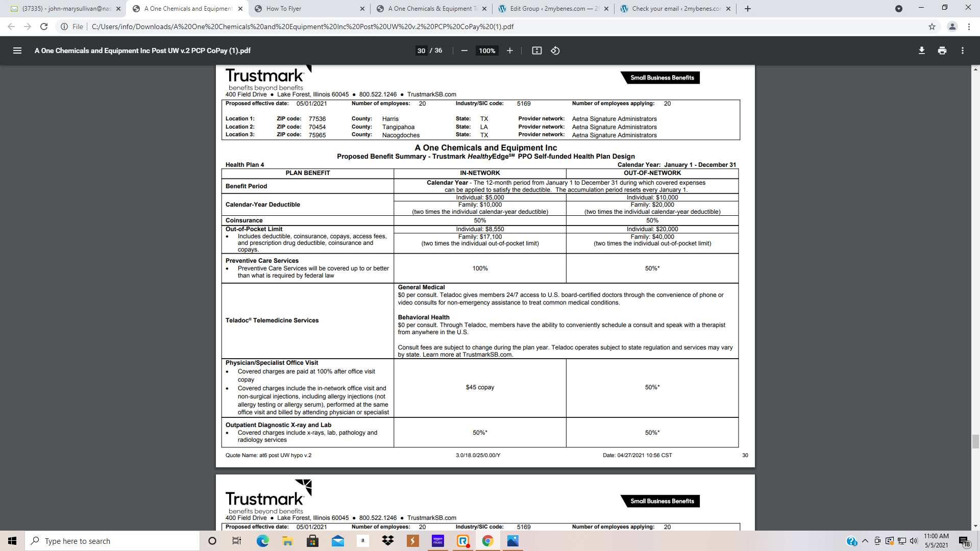Viewport: 980px width, 551px height.
Task: Show hidden system tray icons
Action: pyautogui.click(x=865, y=541)
